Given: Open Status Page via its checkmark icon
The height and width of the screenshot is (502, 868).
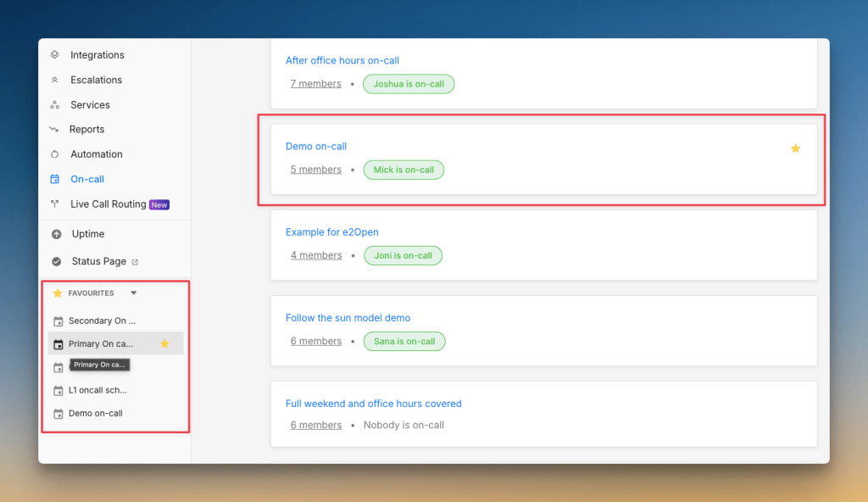Looking at the screenshot, I should [58, 261].
